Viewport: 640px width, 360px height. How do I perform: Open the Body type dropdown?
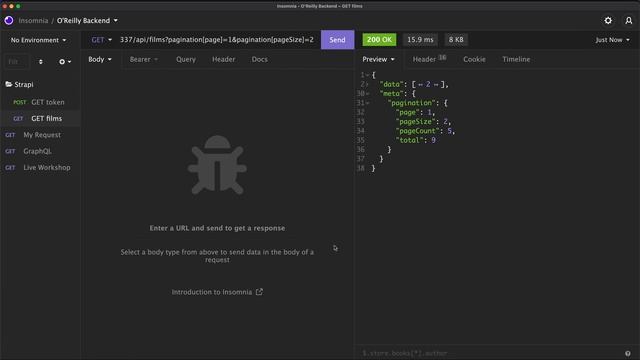[100, 59]
